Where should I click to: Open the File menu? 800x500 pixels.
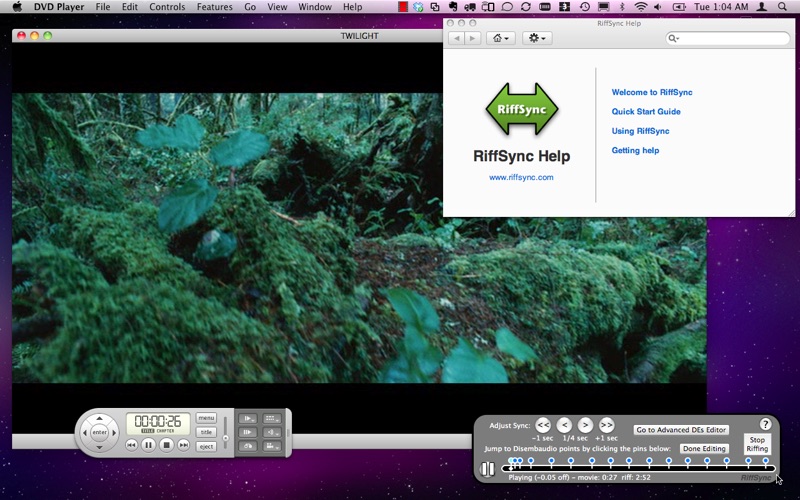pos(103,7)
